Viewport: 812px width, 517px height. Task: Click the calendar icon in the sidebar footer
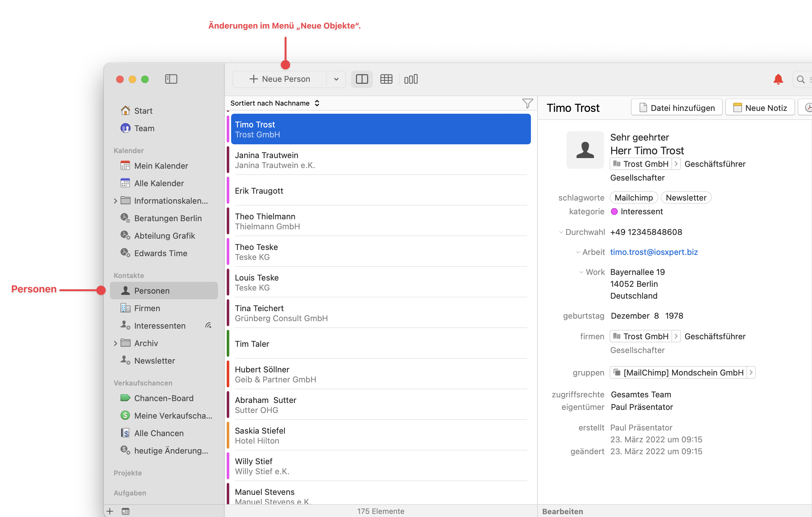pyautogui.click(x=126, y=511)
